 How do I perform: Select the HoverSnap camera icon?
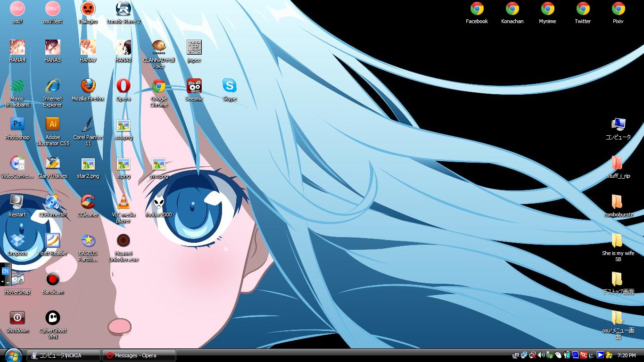click(17, 283)
